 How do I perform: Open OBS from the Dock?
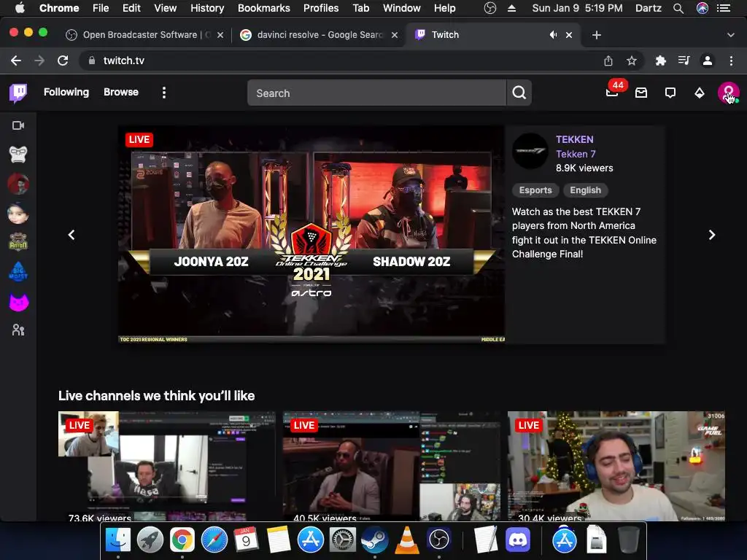(x=438, y=540)
